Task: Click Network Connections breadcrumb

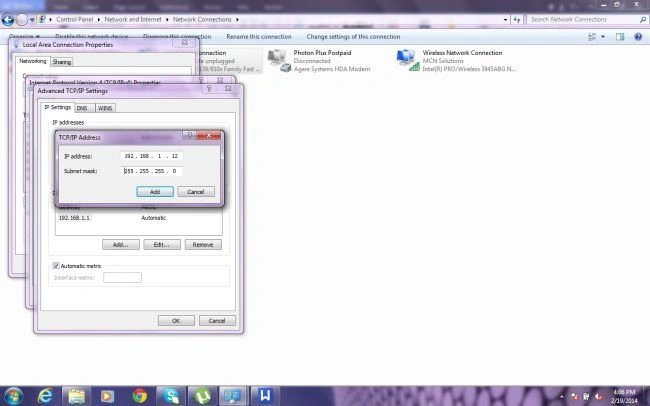Action: click(x=202, y=19)
